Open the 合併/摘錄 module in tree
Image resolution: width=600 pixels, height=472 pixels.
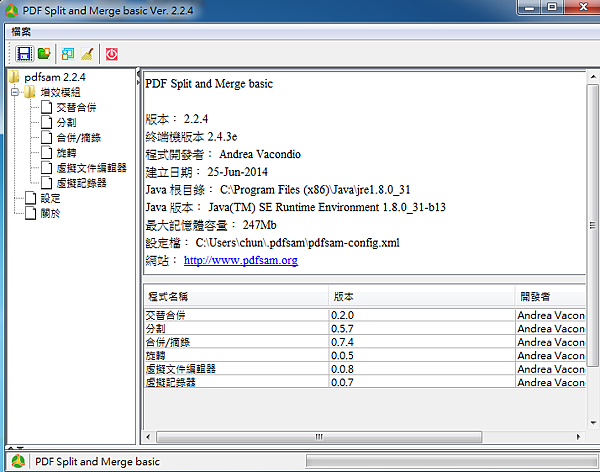[78, 138]
